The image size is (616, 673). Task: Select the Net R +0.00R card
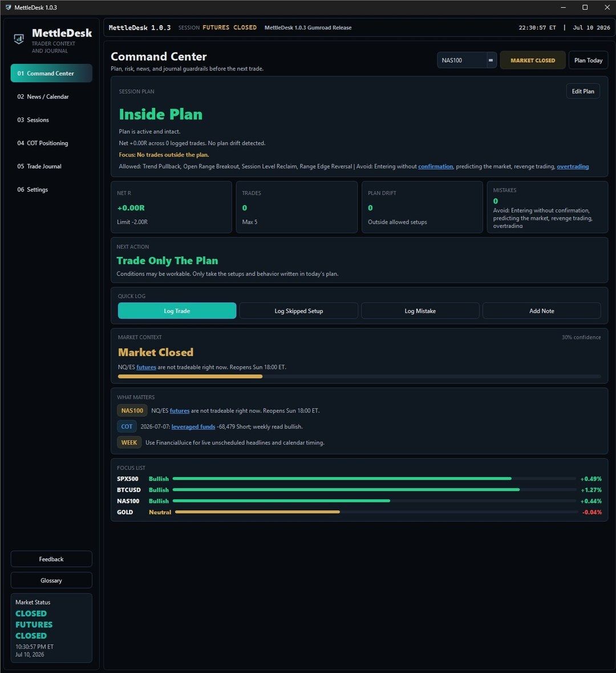[171, 207]
